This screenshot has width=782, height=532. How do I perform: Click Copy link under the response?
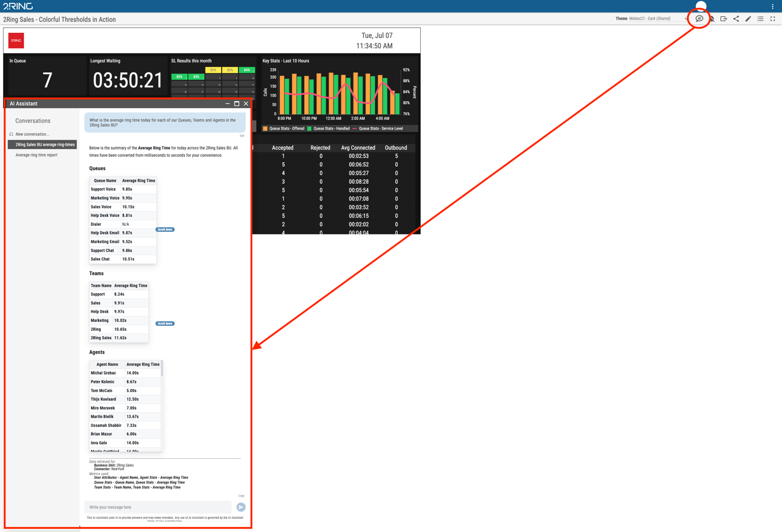coord(241,496)
